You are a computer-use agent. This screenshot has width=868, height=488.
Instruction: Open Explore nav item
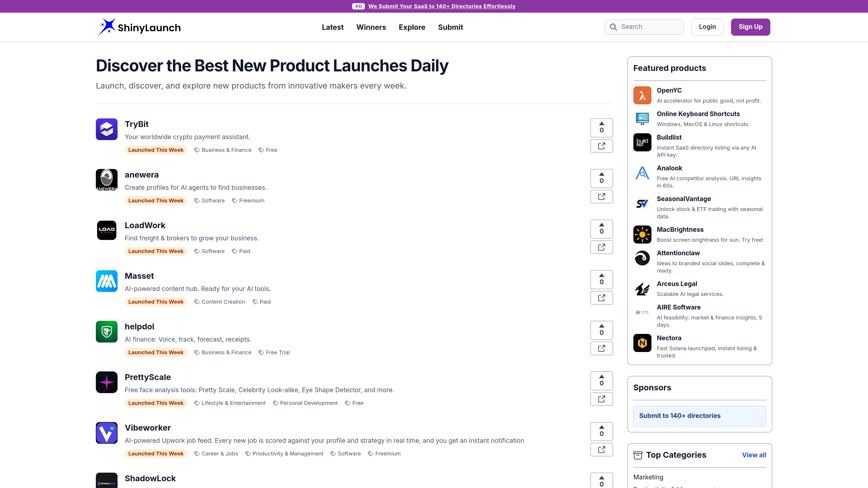(x=412, y=27)
